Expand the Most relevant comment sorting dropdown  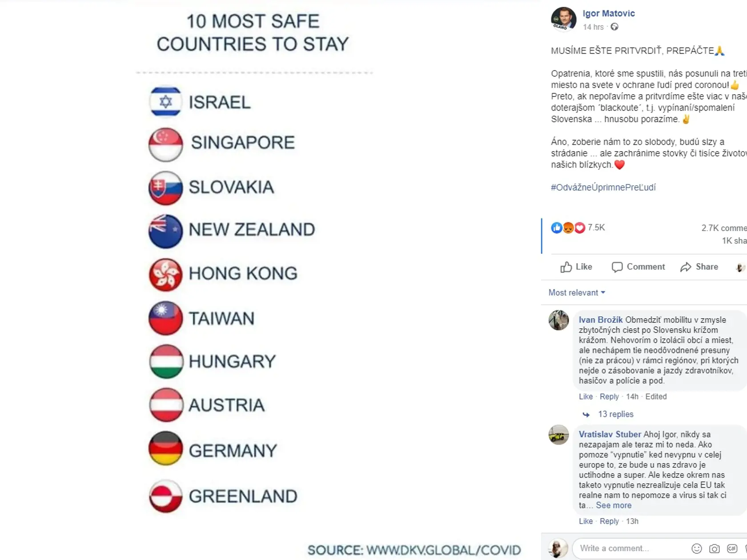pyautogui.click(x=577, y=292)
